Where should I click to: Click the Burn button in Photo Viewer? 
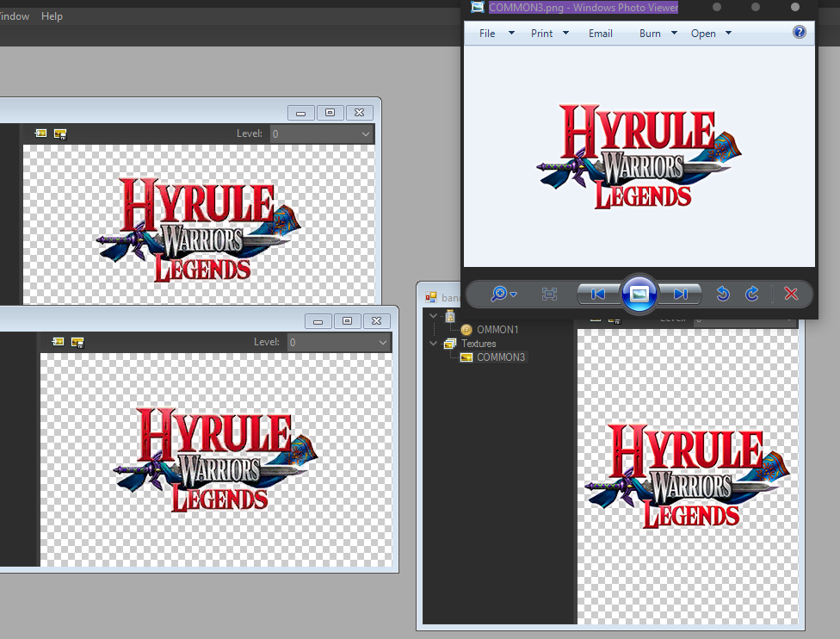tap(652, 33)
